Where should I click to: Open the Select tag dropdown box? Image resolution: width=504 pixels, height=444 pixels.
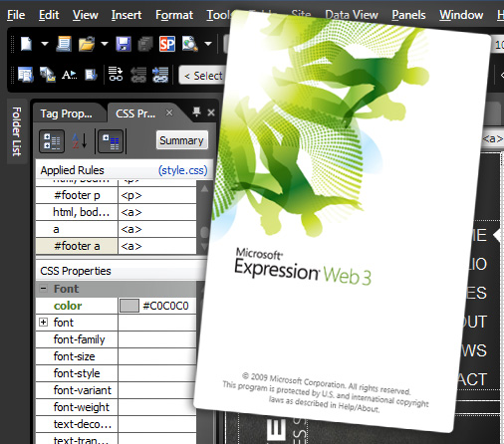[x=202, y=76]
